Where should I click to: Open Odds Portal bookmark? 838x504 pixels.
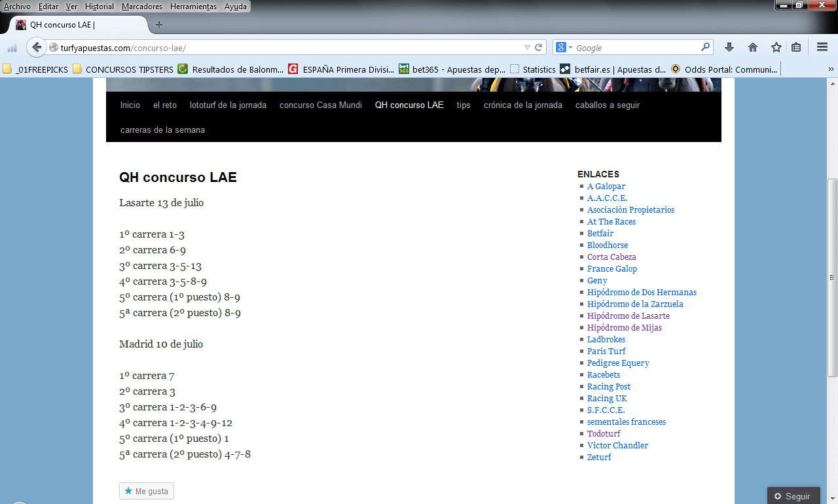click(724, 69)
